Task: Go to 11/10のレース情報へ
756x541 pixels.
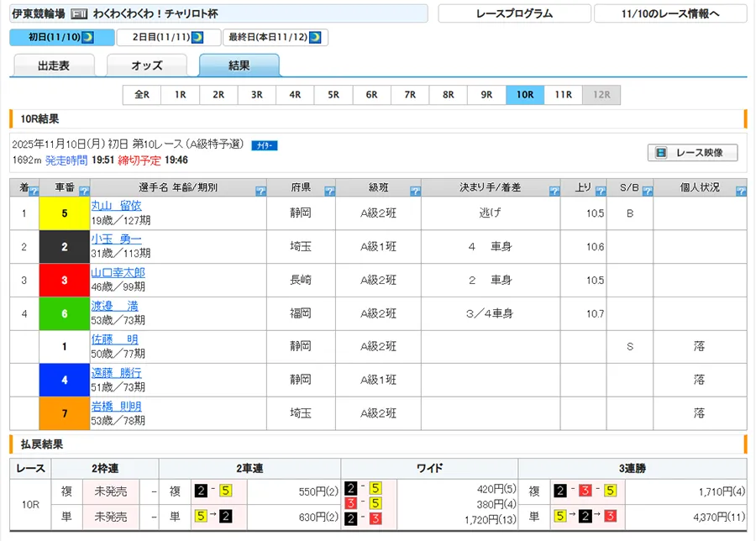Action: 669,13
